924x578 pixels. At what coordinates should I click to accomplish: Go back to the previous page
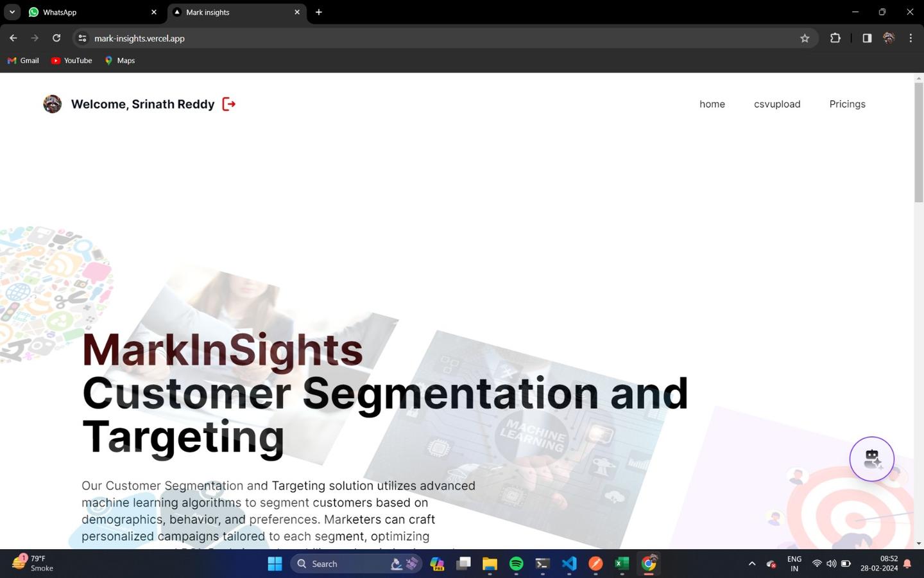(x=13, y=38)
